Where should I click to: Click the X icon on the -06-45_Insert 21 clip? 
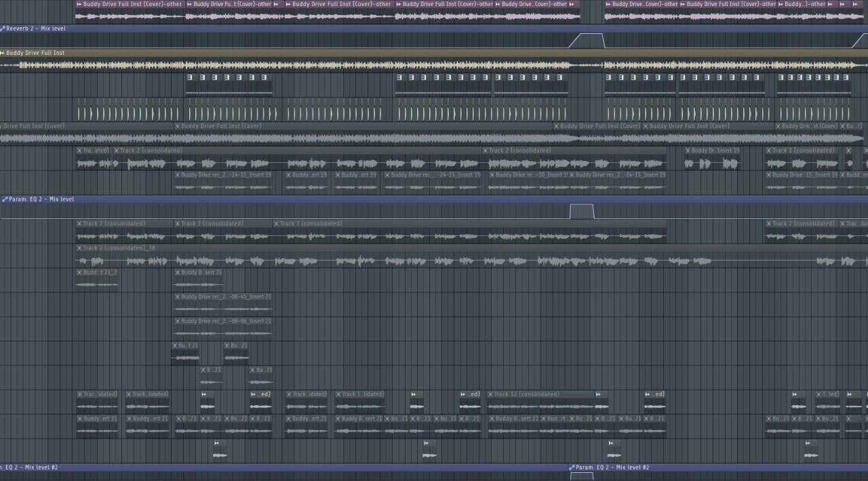(x=178, y=297)
